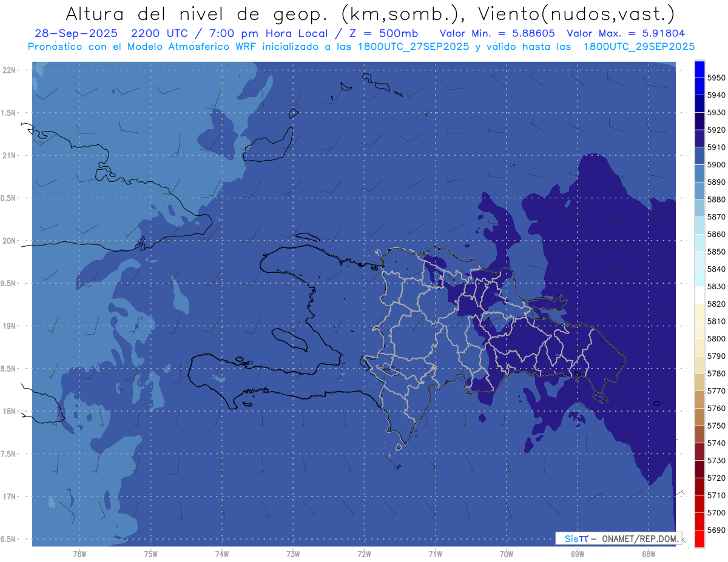Click the legend value '5820'
728x562 pixels.
click(716, 304)
